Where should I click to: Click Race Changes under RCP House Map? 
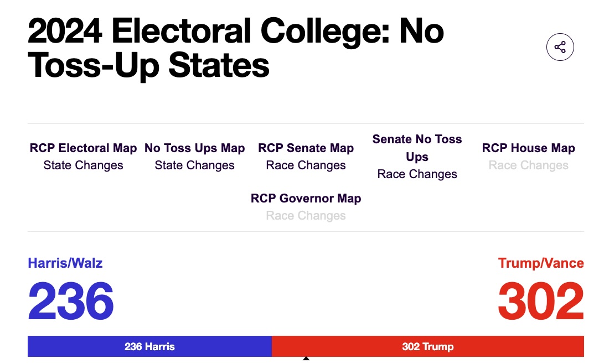tap(528, 165)
